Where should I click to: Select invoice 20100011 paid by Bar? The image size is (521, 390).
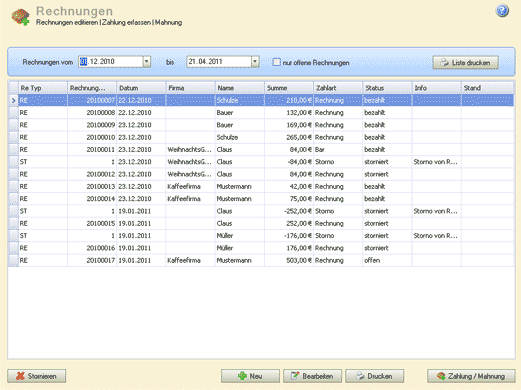pos(261,150)
